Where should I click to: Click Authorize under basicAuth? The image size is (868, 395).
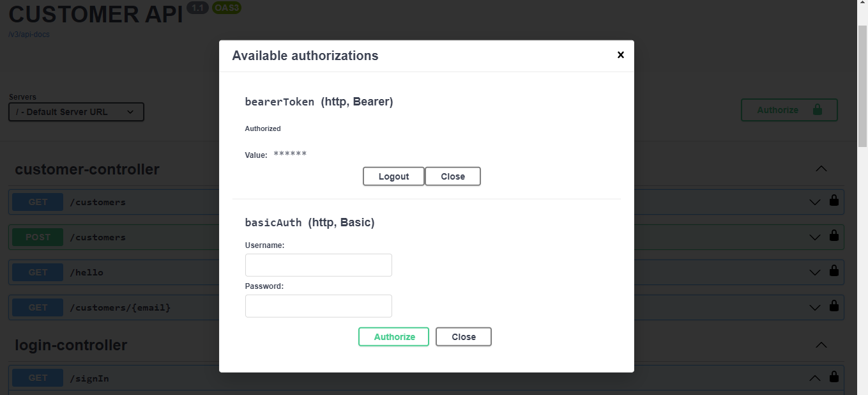pos(393,336)
